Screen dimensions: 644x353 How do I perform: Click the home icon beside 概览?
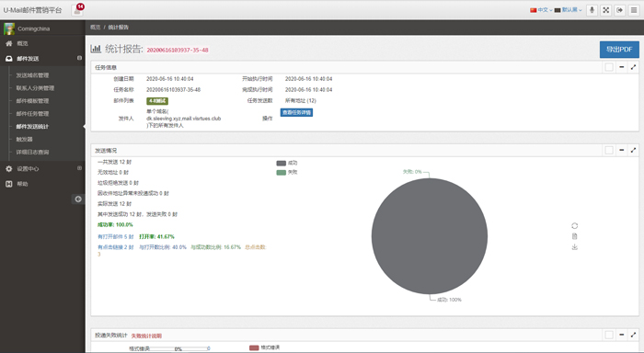8,43
